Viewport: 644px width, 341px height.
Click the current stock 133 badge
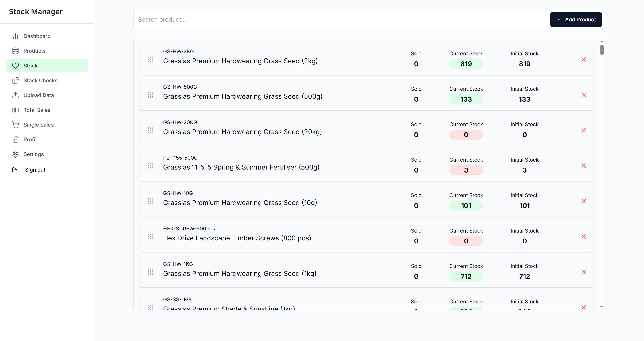pos(466,99)
